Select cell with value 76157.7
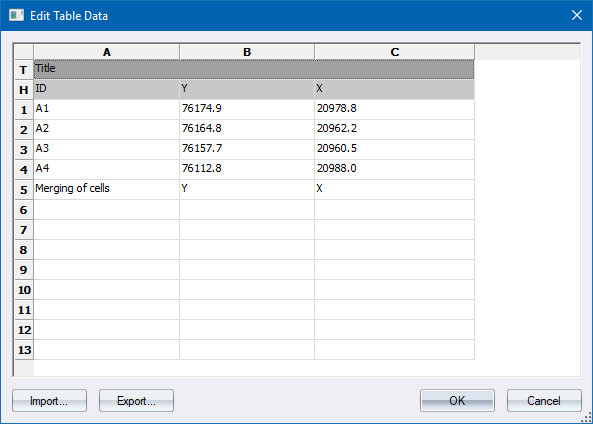Screen dimensions: 593x424 click(x=247, y=150)
